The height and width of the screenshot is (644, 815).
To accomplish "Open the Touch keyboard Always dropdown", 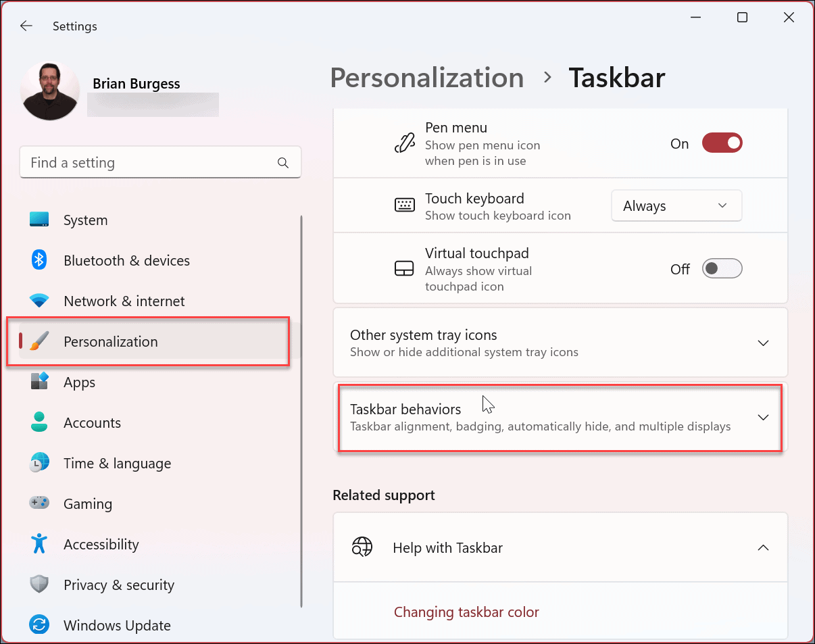I will tap(676, 205).
